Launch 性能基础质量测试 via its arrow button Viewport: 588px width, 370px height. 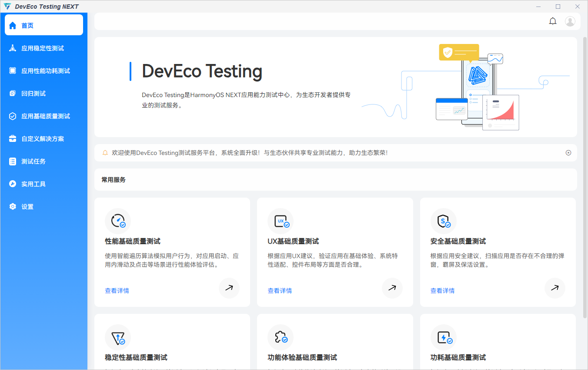[x=229, y=288]
